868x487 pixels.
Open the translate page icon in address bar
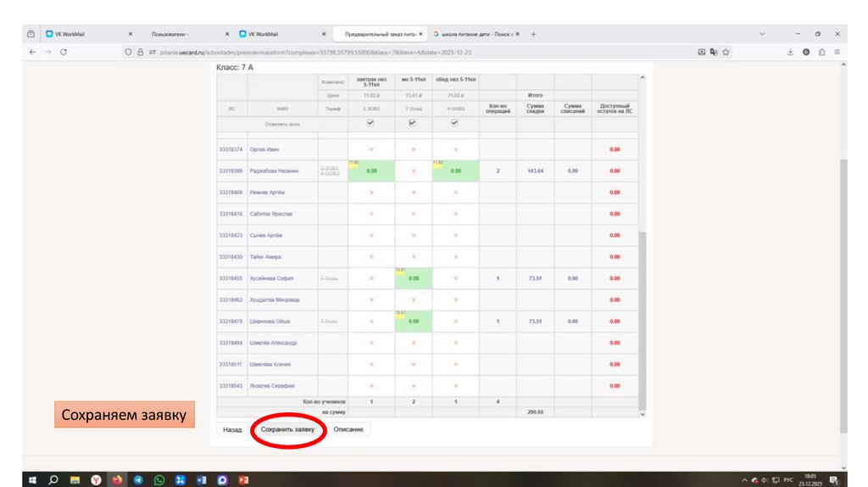click(x=714, y=52)
